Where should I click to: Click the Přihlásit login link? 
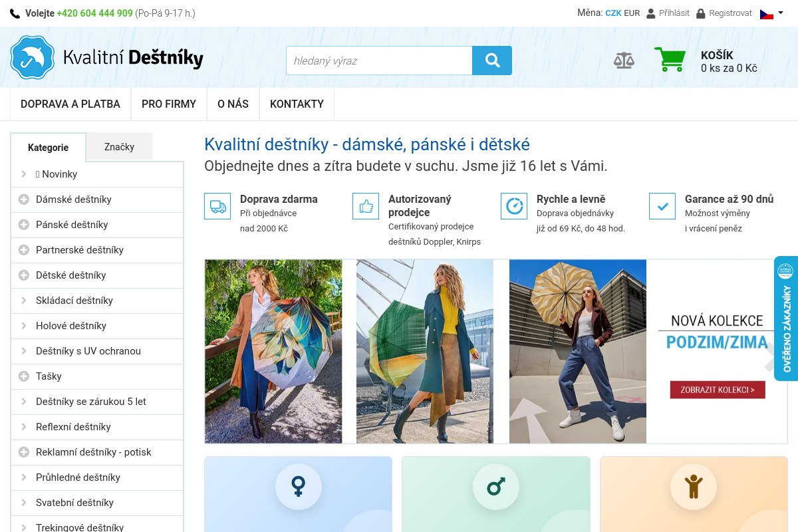668,13
